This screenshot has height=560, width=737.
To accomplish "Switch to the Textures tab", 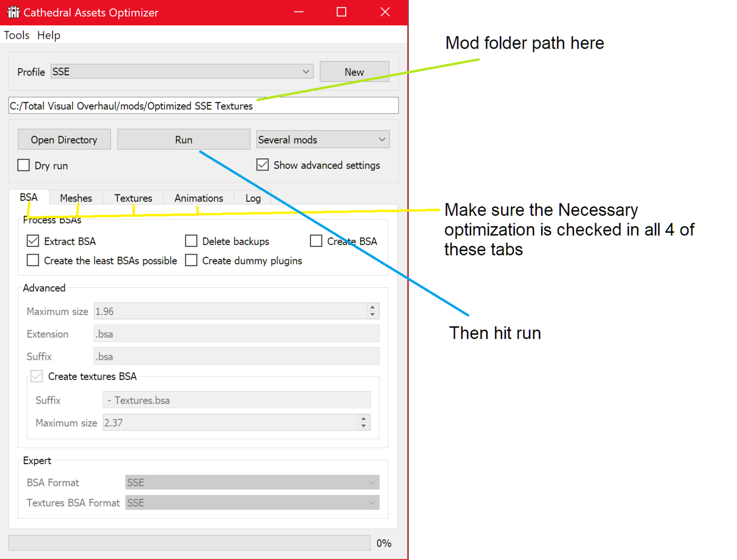I will [x=133, y=198].
